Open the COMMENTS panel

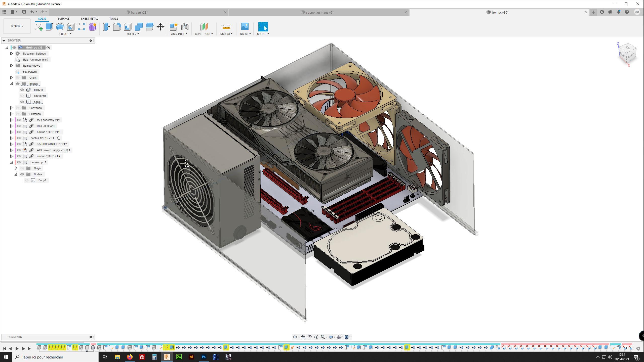14,337
